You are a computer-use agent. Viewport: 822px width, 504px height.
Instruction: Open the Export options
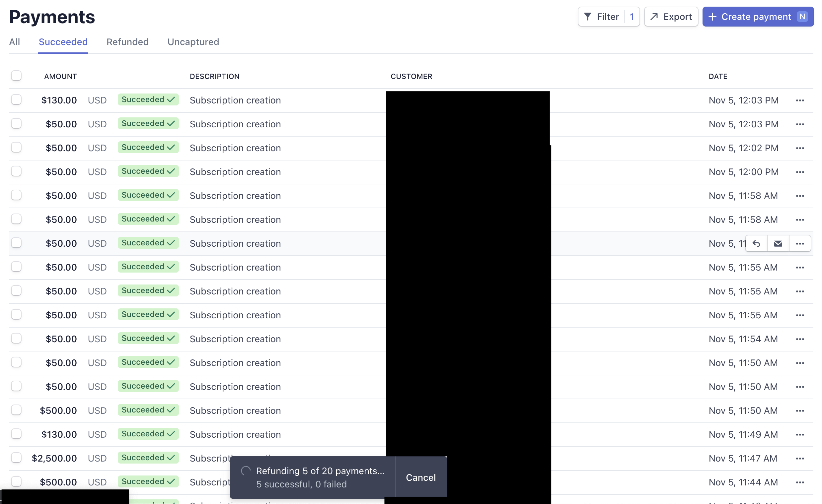(671, 17)
